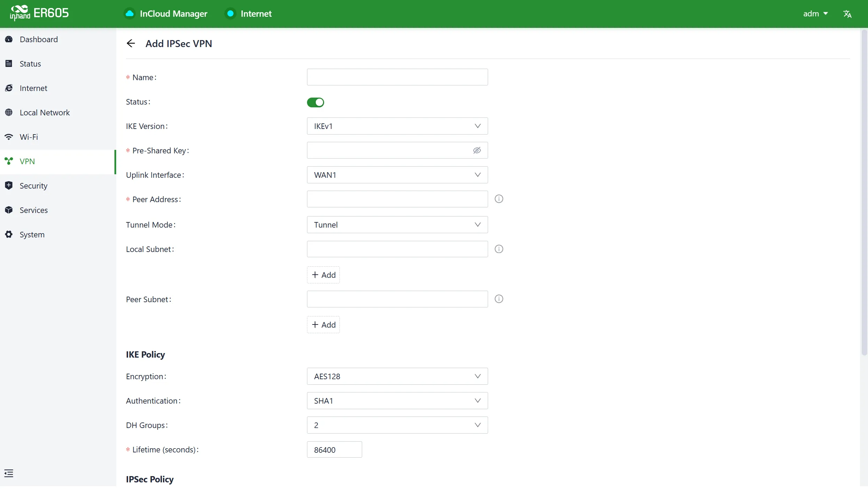Open the IKE Version dropdown
The height and width of the screenshot is (489, 868).
tap(397, 126)
